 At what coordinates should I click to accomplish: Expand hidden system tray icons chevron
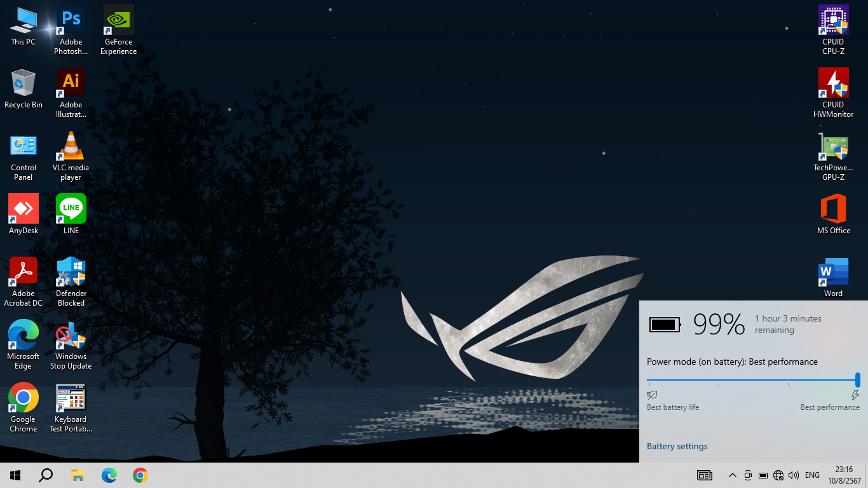click(x=732, y=475)
